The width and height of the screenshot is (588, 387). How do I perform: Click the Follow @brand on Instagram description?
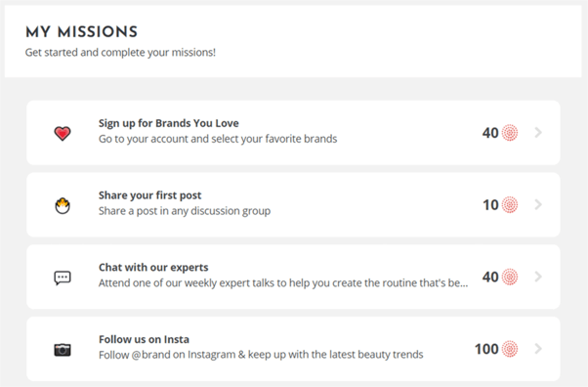[x=261, y=355]
